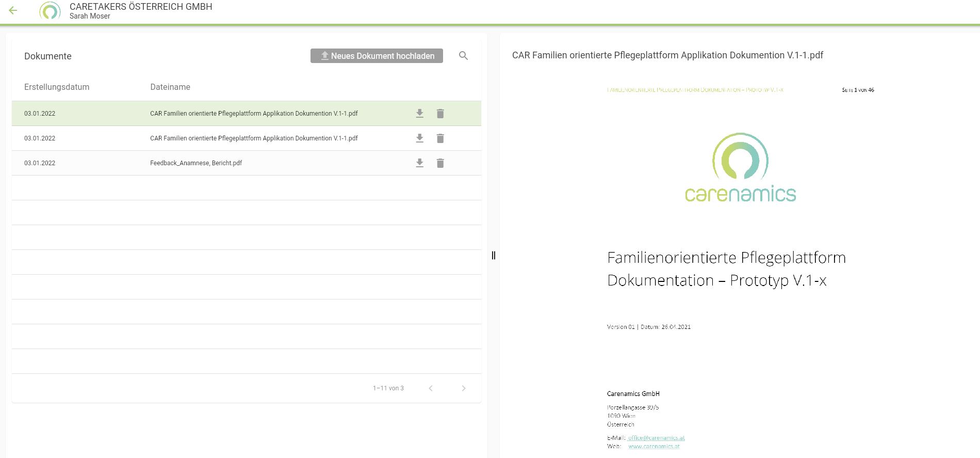
Task: Download Feedback_Anamnese, Bericht.pdf
Action: coord(420,163)
